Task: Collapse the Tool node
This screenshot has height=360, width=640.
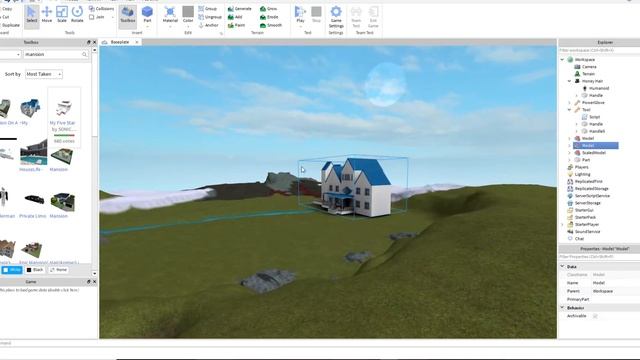Action: [x=570, y=110]
